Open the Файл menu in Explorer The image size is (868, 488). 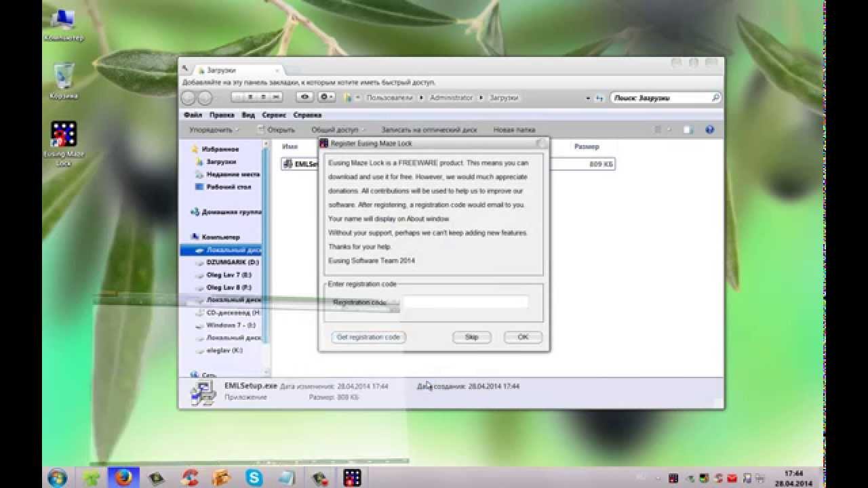(x=193, y=115)
